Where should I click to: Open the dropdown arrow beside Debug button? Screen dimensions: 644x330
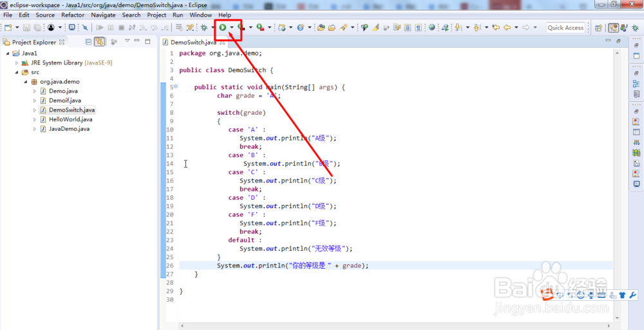[x=213, y=28]
